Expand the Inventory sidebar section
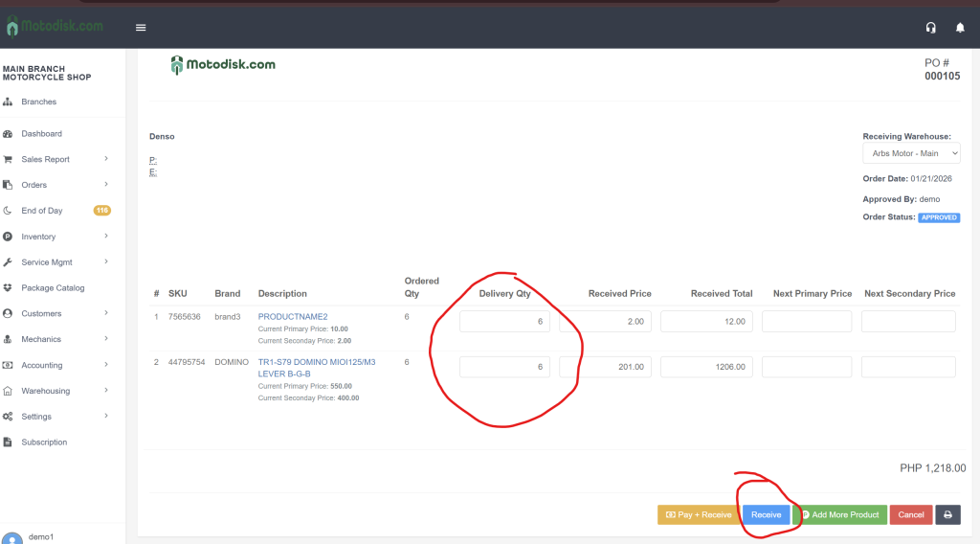 (x=106, y=237)
